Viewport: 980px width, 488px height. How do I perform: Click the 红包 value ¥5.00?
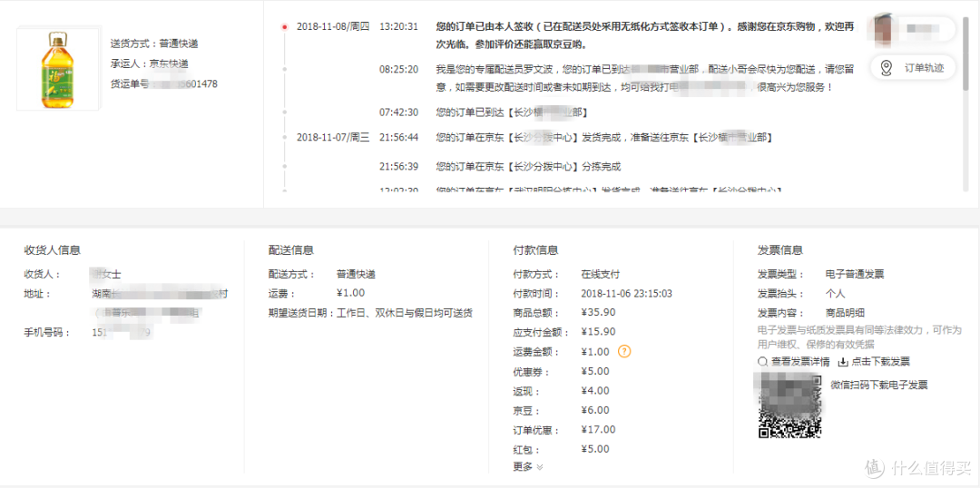[x=595, y=449]
